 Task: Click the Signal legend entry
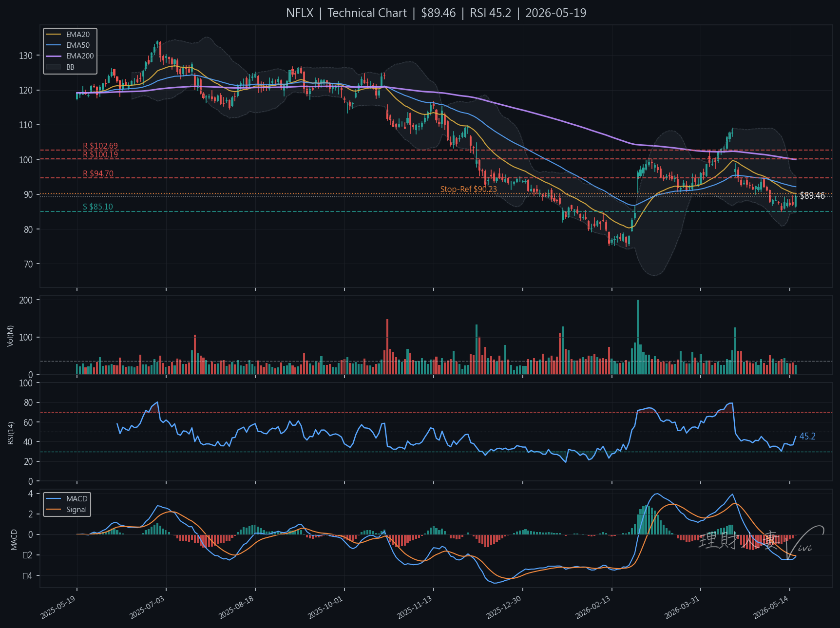tap(66, 510)
